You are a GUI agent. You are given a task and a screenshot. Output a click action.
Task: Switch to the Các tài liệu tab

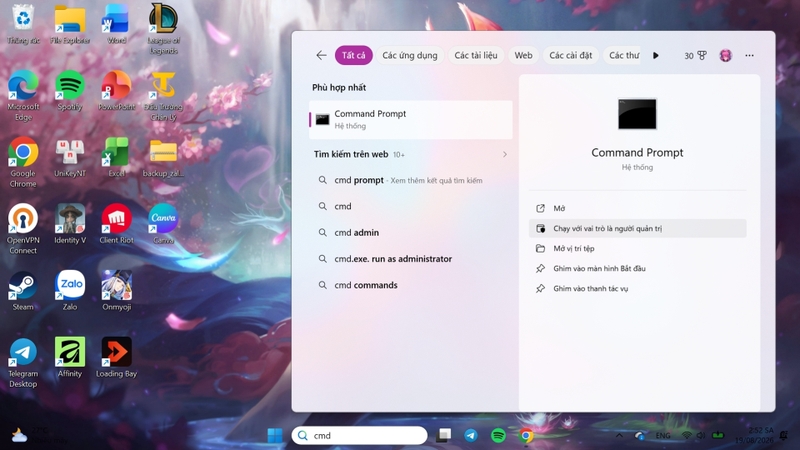pyautogui.click(x=476, y=55)
